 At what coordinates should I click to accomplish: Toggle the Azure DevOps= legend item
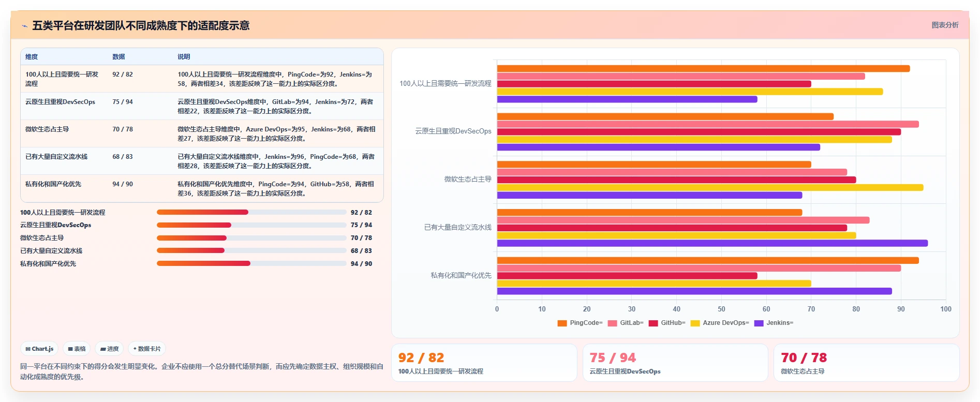pos(720,323)
